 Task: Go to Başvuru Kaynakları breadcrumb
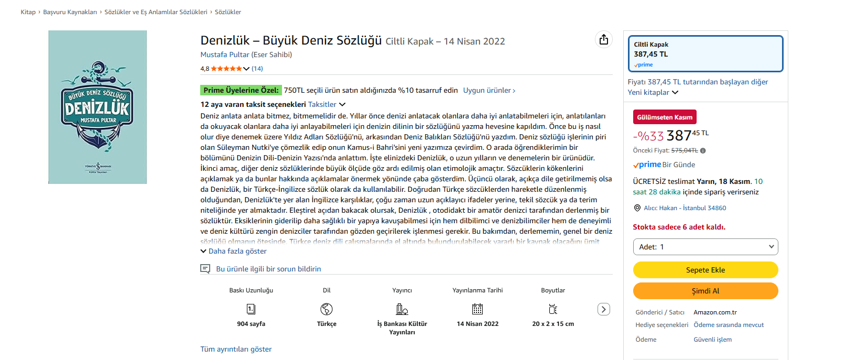click(70, 12)
